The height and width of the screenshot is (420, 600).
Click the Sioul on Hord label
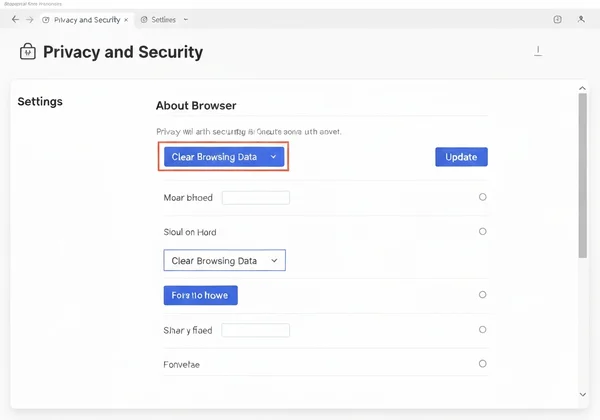[x=190, y=232]
